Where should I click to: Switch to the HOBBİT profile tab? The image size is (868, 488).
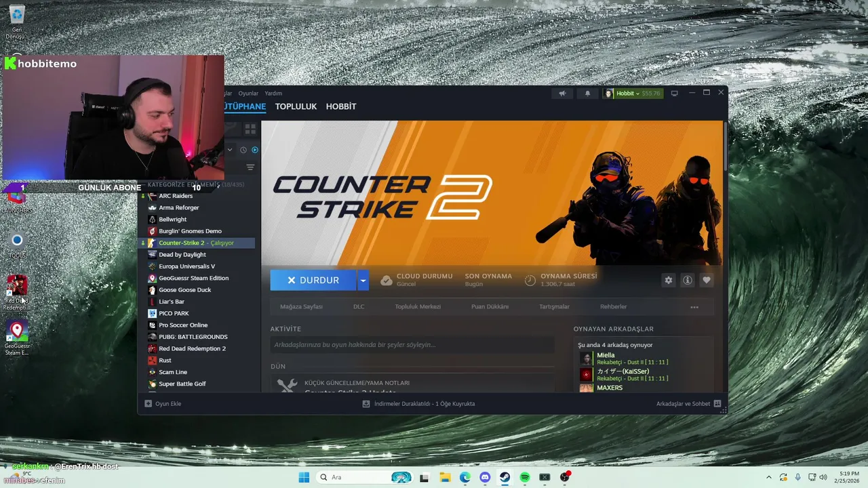341,106
